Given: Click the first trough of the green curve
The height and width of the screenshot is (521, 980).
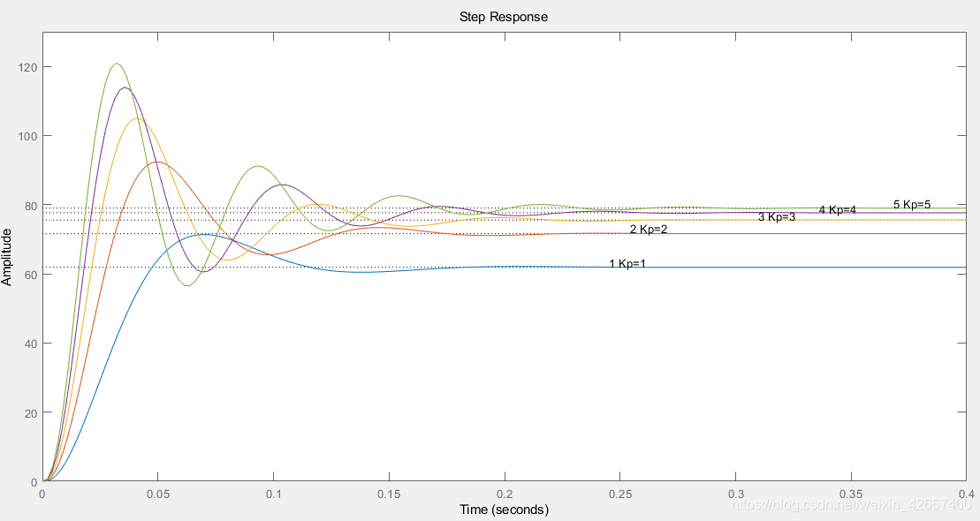Looking at the screenshot, I should tap(188, 285).
